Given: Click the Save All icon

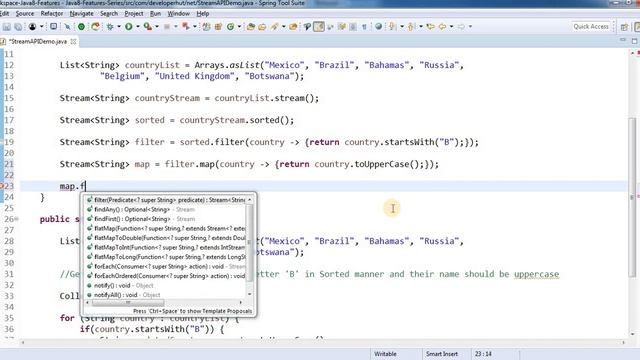Looking at the screenshot, I should pos(18,27).
